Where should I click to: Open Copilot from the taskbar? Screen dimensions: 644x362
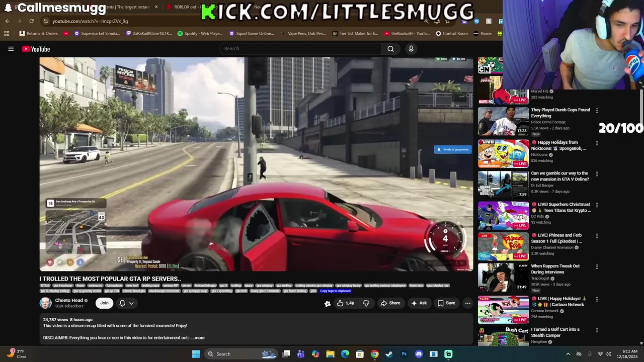tap(315, 354)
